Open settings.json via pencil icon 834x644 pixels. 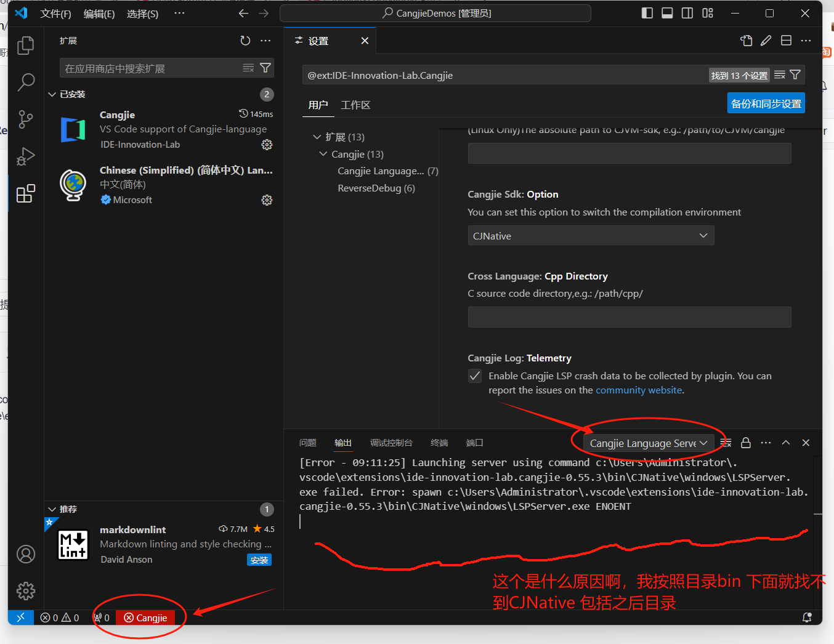pos(766,40)
